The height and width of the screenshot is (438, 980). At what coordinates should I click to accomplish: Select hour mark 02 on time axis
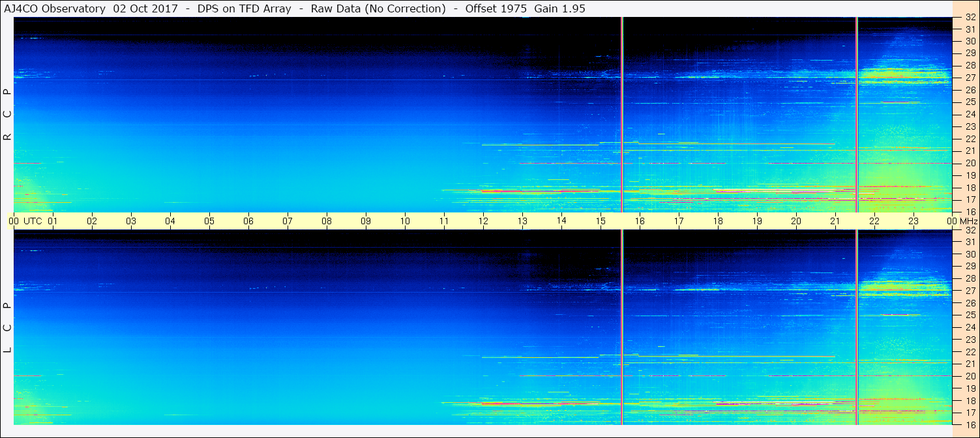click(x=92, y=221)
